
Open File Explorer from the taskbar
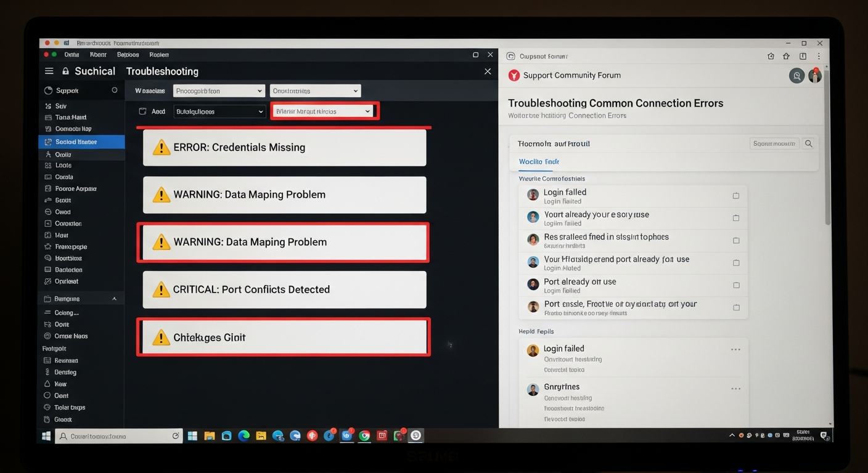(210, 436)
